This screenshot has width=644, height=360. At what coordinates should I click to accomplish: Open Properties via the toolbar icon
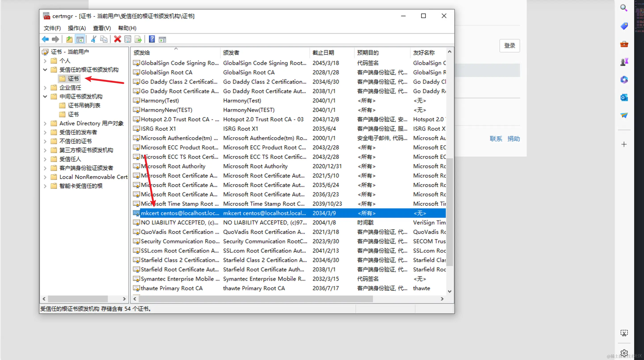(128, 39)
